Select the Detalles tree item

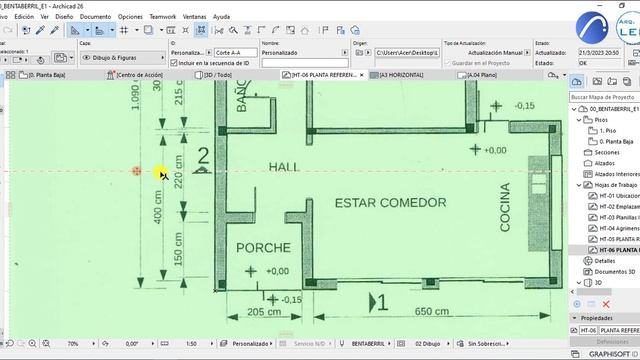pyautogui.click(x=600, y=261)
